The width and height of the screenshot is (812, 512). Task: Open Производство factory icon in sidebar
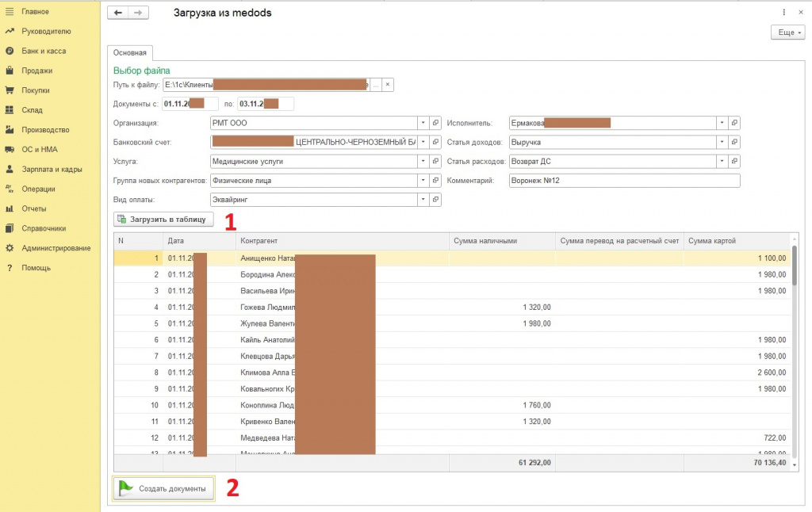pos(10,129)
